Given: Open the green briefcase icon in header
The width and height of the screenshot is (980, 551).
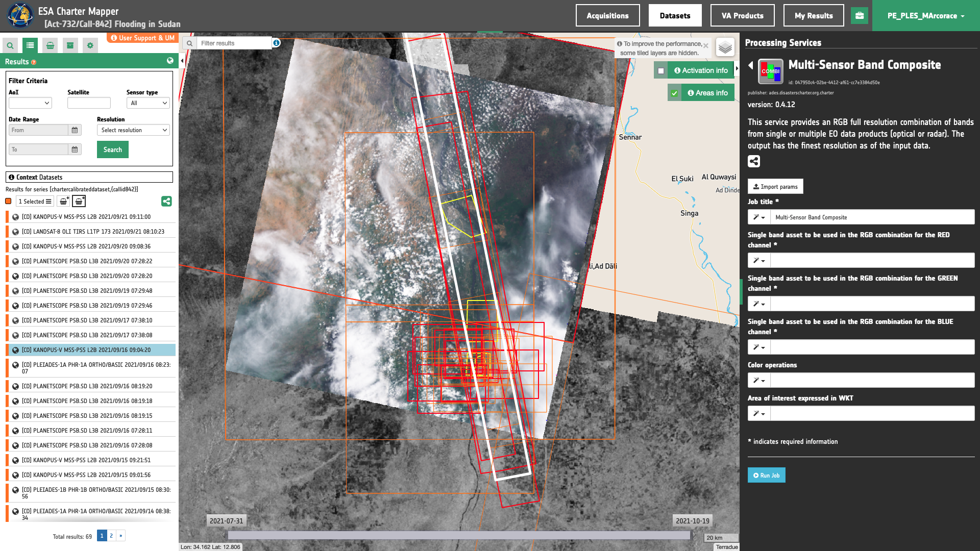Looking at the screenshot, I should [860, 16].
